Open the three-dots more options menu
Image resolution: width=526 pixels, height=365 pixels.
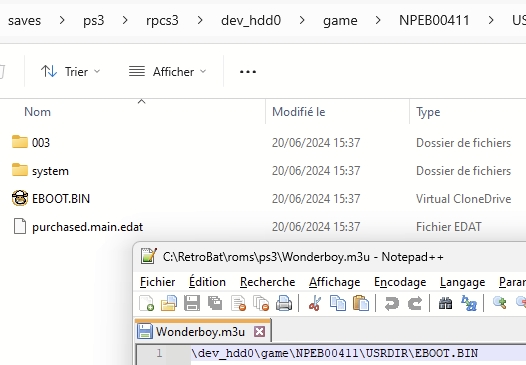(248, 71)
